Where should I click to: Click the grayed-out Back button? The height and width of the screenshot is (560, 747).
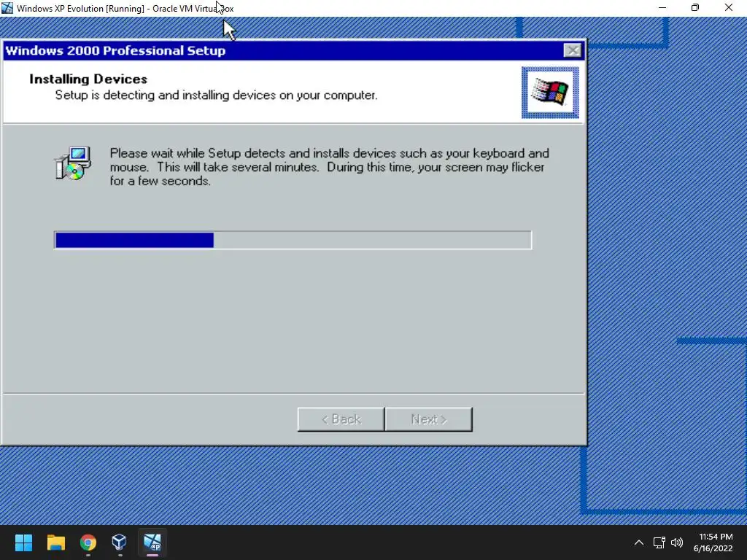tap(341, 419)
